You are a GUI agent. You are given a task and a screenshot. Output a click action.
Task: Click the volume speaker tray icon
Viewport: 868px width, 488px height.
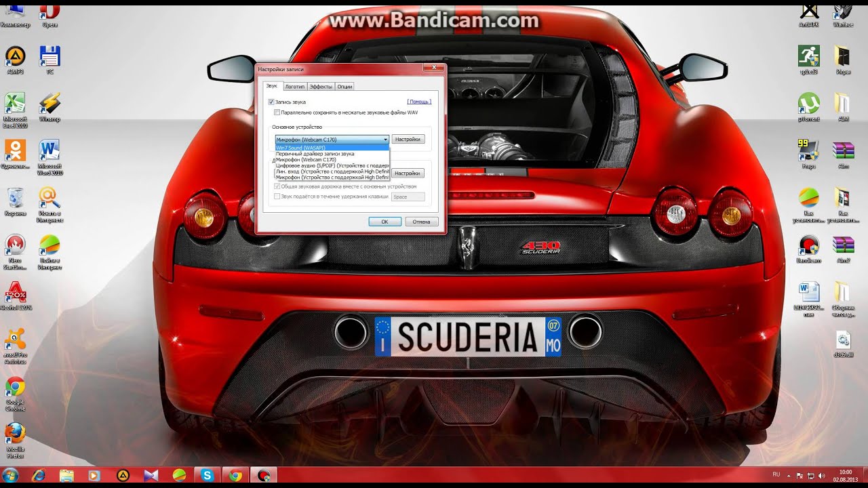point(821,476)
